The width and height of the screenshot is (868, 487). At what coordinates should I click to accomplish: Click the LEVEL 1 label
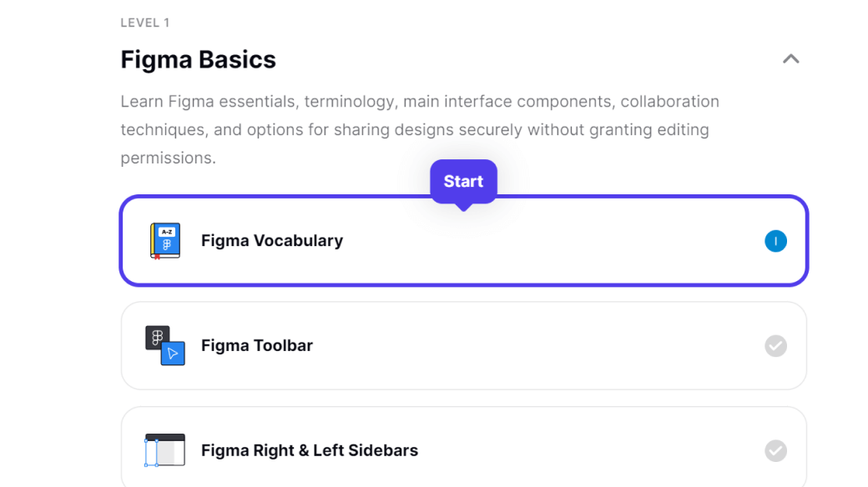pos(145,23)
